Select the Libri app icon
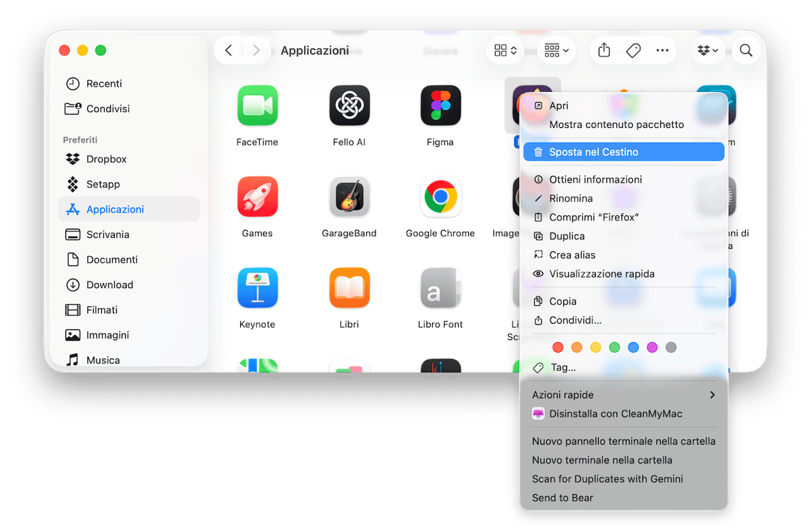This screenshot has height=532, width=811. point(349,288)
